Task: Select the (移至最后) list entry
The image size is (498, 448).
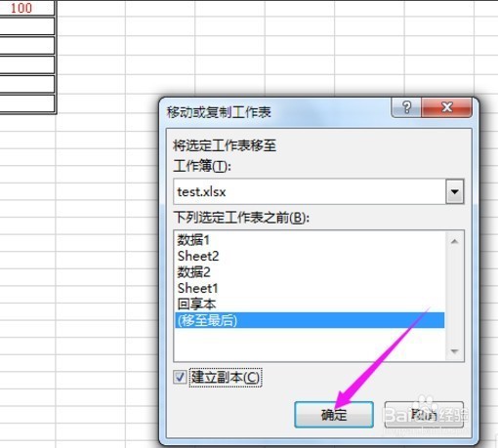Action: [310, 320]
